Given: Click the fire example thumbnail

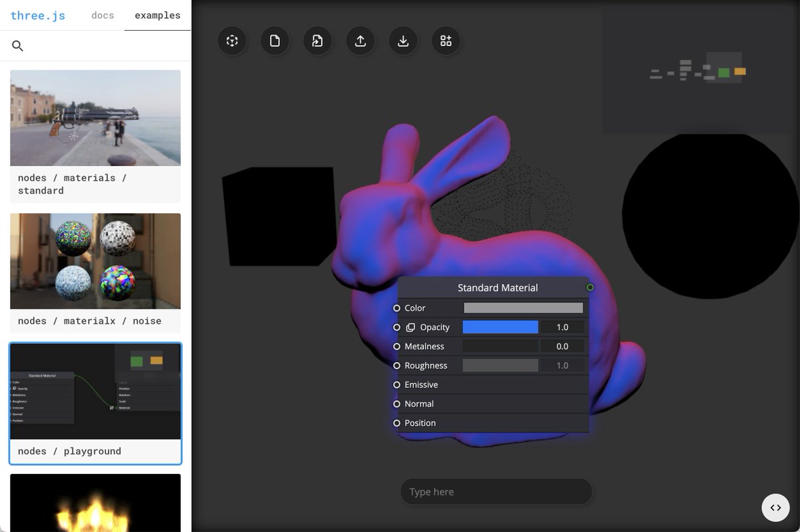Looking at the screenshot, I should click(95, 503).
